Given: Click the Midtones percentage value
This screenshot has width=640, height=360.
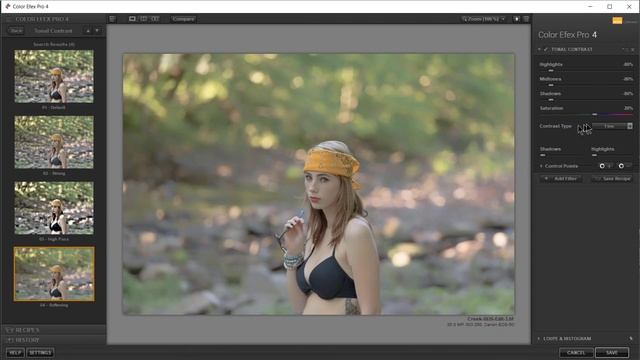Looking at the screenshot, I should tap(628, 79).
